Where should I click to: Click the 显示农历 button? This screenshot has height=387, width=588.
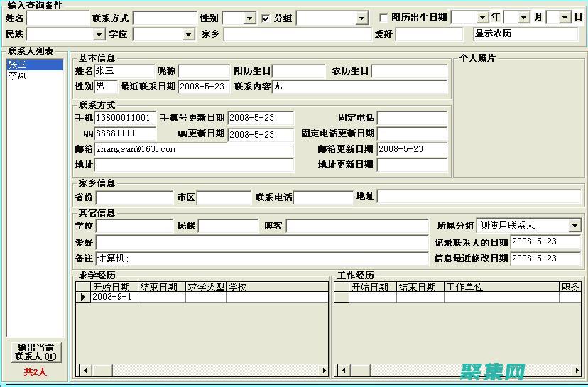point(526,33)
